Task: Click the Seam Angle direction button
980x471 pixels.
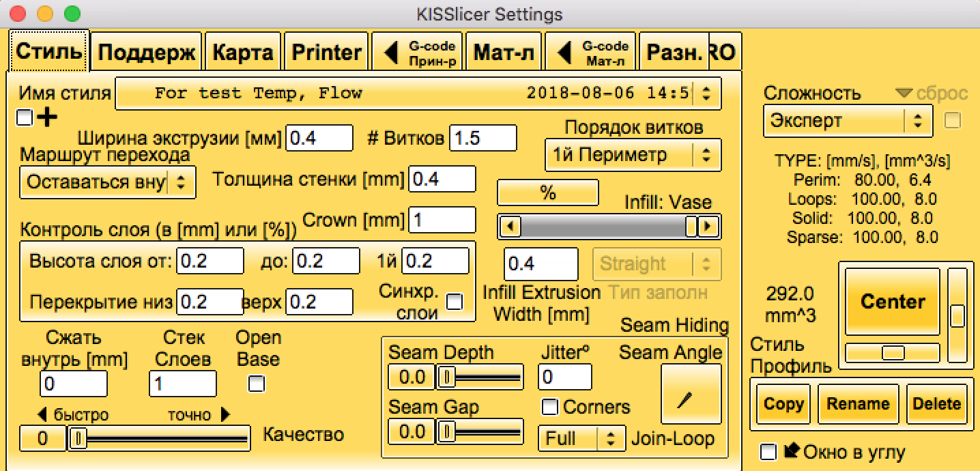Action: point(691,394)
